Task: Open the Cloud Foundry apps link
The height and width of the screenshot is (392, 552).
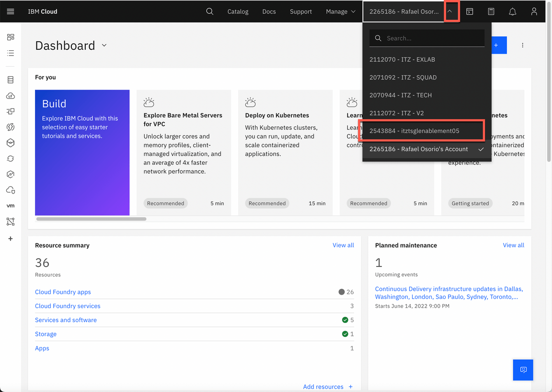Action: pyautogui.click(x=63, y=292)
